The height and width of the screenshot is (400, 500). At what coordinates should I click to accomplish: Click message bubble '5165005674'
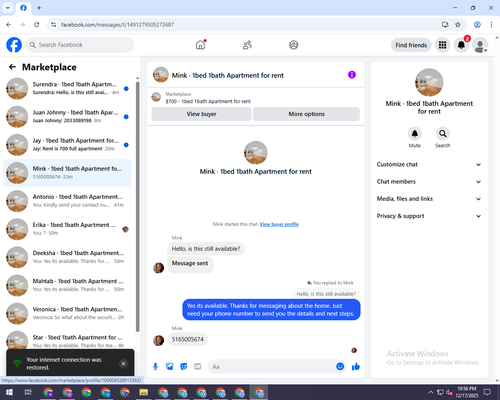(x=188, y=339)
